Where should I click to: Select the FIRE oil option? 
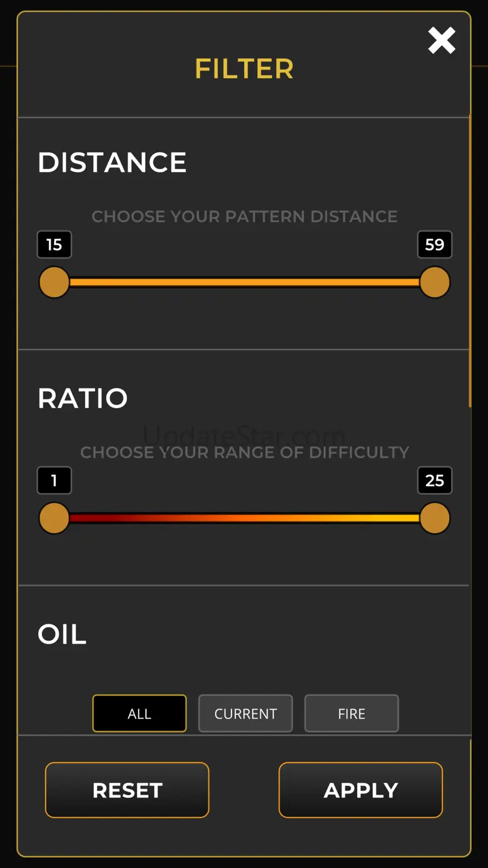pos(352,713)
